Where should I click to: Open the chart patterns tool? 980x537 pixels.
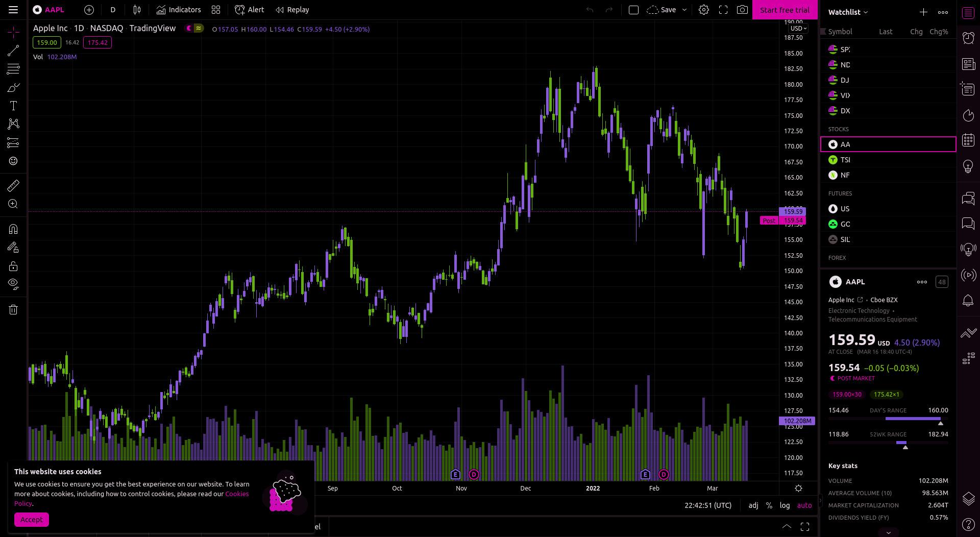click(x=13, y=124)
